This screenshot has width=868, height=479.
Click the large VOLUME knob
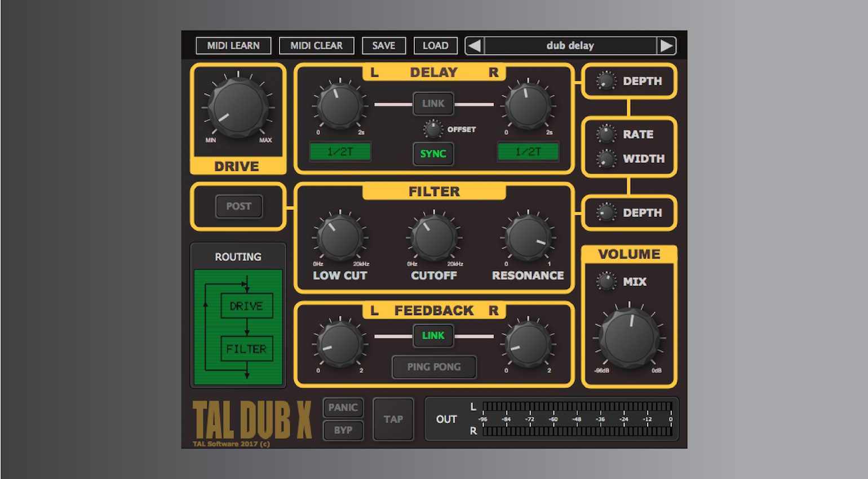[629, 338]
